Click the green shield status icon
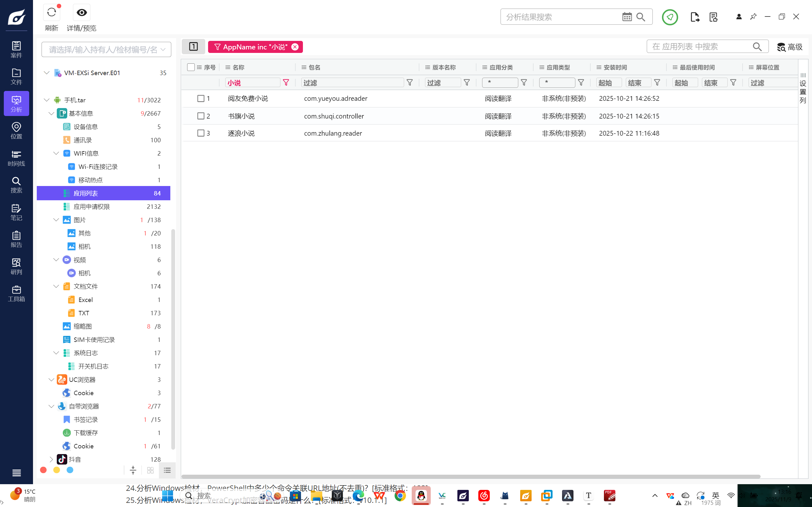This screenshot has height=507, width=812. (x=670, y=17)
